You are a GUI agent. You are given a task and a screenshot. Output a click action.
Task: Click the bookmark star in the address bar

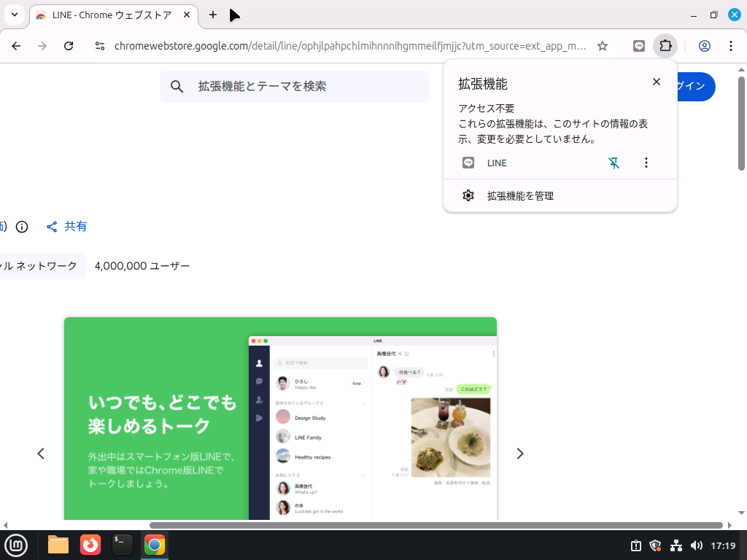pos(603,45)
